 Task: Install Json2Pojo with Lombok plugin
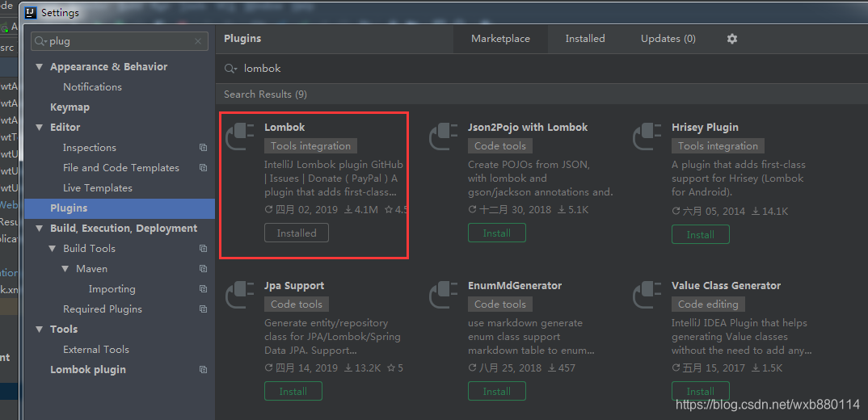[x=496, y=233]
